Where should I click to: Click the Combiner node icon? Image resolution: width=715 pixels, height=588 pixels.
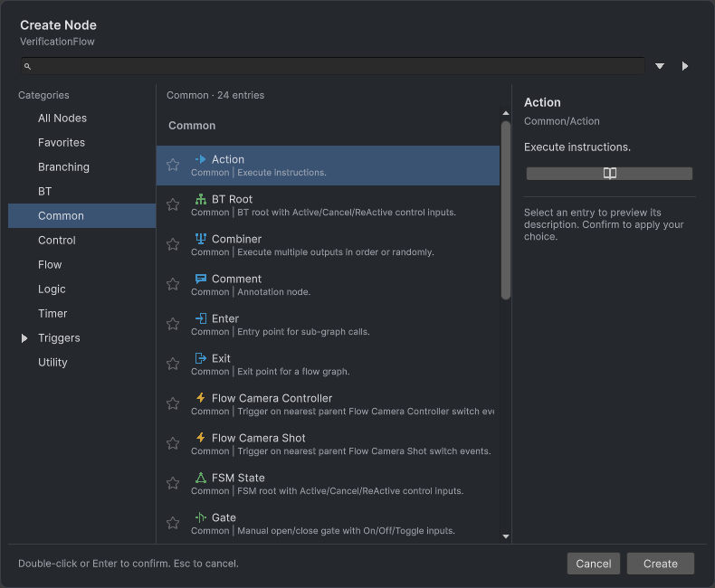click(201, 239)
